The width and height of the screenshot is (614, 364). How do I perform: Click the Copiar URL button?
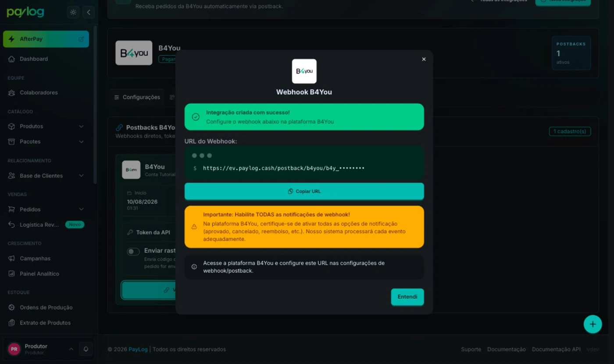[x=304, y=191]
